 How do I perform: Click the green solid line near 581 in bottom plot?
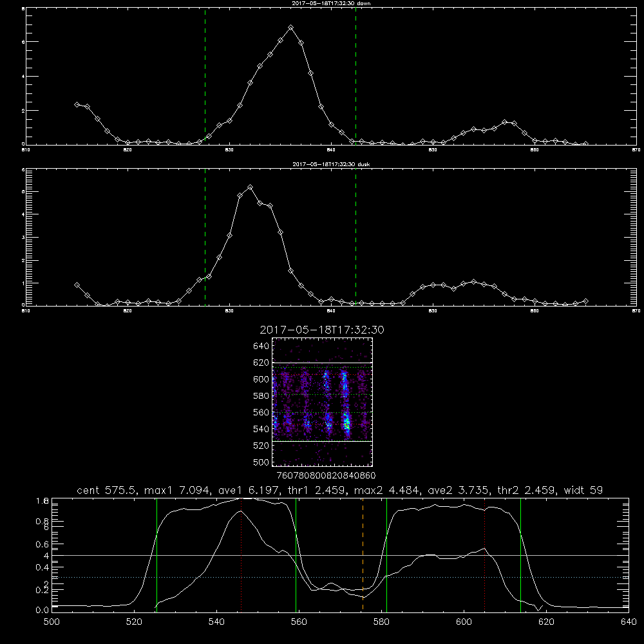(x=386, y=554)
